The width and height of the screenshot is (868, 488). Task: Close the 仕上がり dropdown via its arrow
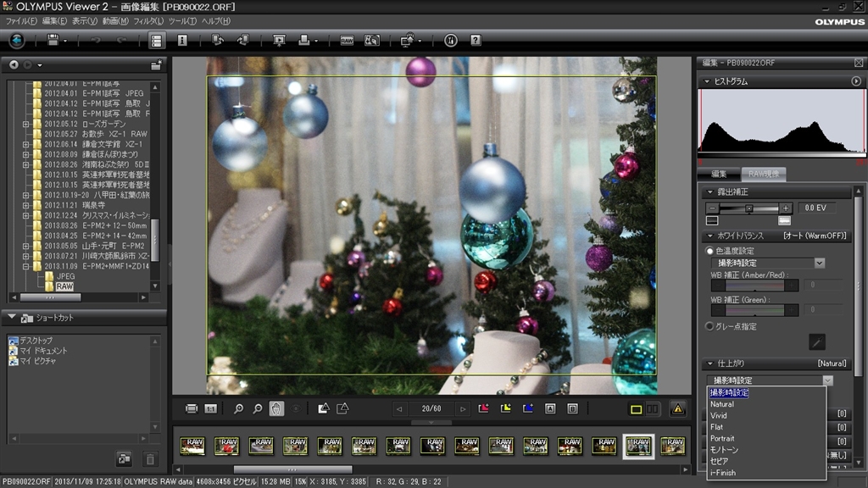(x=827, y=380)
